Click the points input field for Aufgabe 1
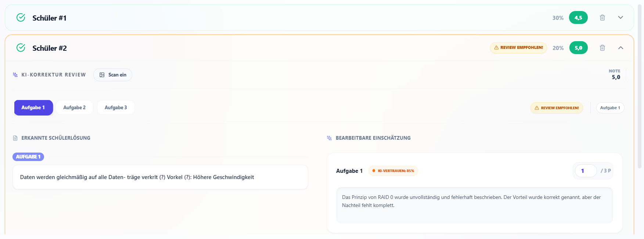Image resolution: width=644 pixels, height=239 pixels. 586,171
